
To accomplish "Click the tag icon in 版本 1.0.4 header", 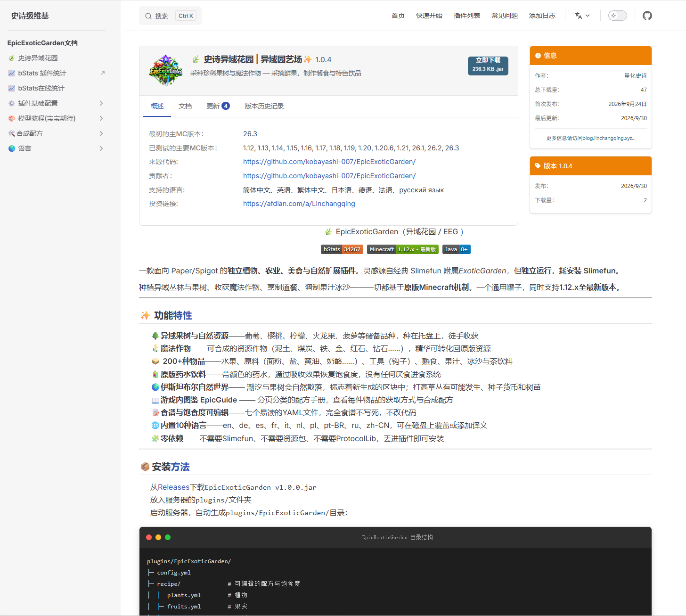I will click(538, 166).
